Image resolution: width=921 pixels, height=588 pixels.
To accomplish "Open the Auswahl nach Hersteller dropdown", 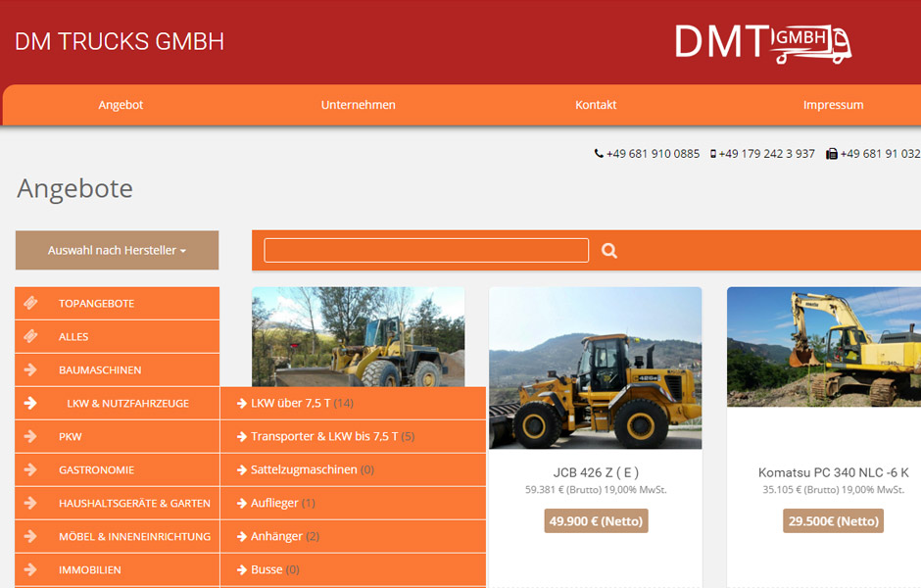I will [117, 250].
